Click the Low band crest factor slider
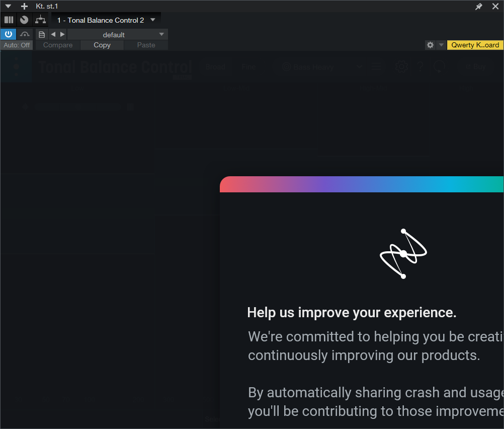The width and height of the screenshot is (504, 429). 78,107
